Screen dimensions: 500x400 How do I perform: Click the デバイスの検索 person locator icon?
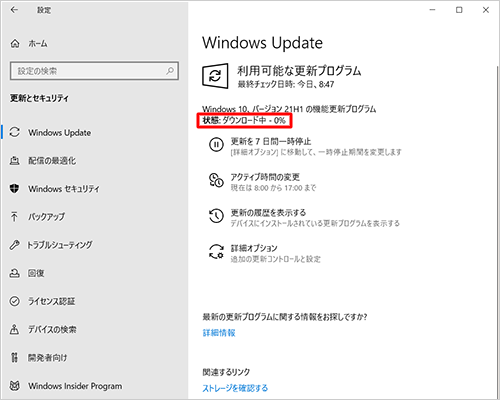(14, 329)
